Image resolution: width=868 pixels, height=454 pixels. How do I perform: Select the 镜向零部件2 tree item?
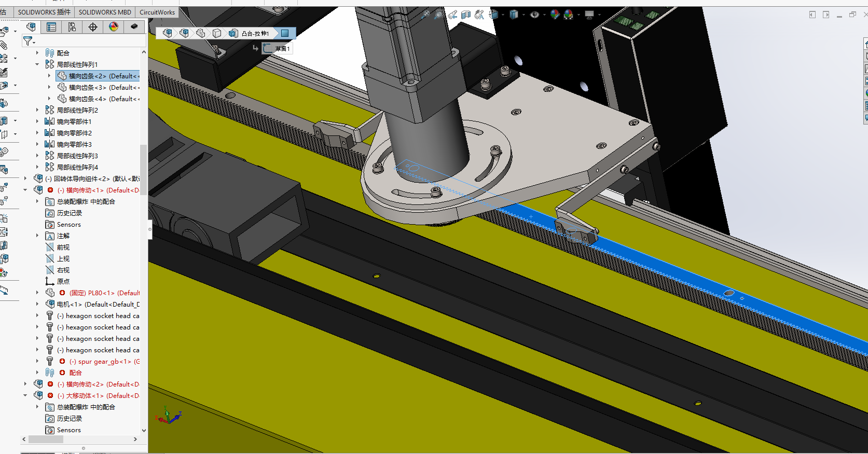coord(68,133)
